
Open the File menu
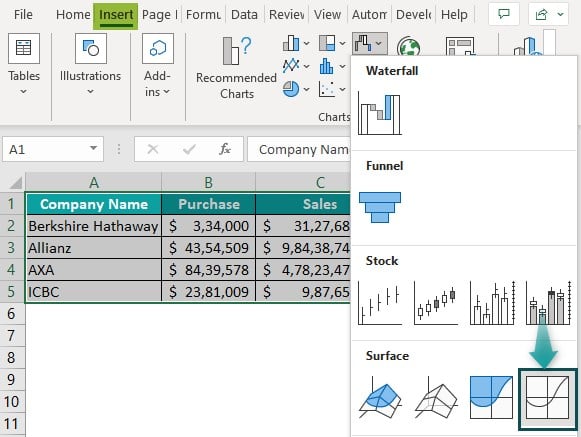coord(23,15)
